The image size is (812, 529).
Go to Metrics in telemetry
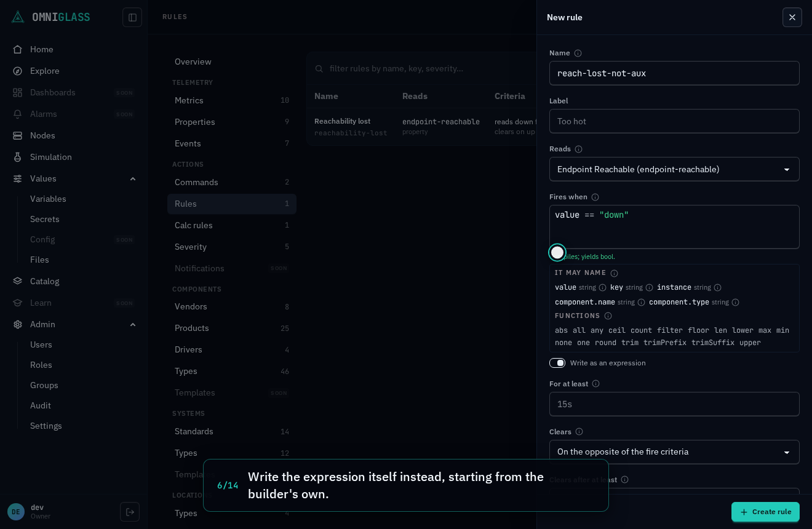[x=232, y=100]
